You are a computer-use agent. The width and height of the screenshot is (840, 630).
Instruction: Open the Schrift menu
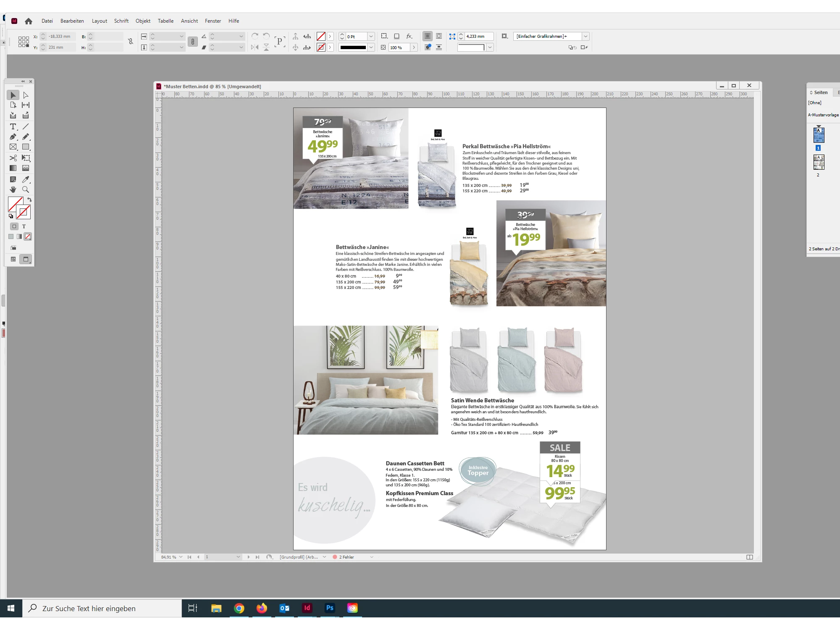coord(121,21)
